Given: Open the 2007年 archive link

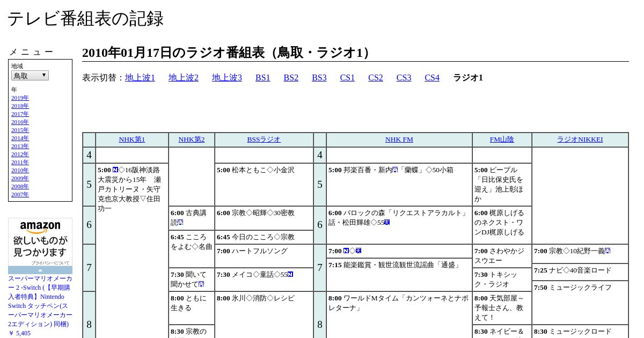Looking at the screenshot, I should click(20, 194).
